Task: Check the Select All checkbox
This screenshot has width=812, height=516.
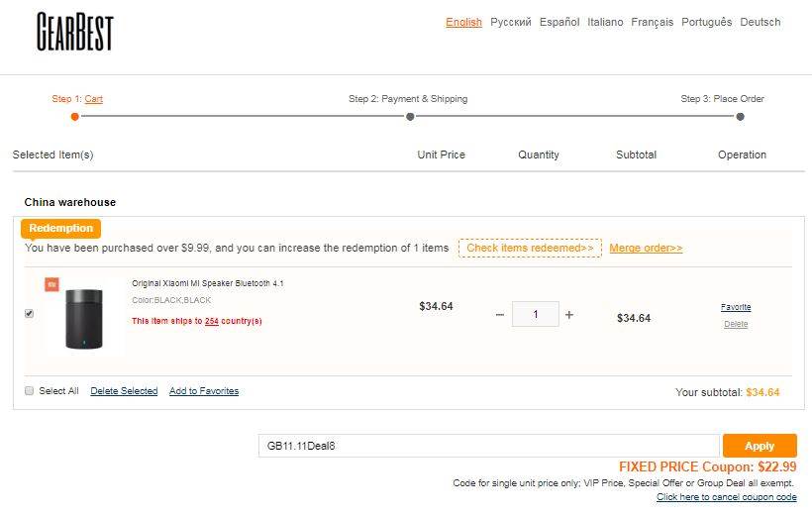Action: pos(30,390)
